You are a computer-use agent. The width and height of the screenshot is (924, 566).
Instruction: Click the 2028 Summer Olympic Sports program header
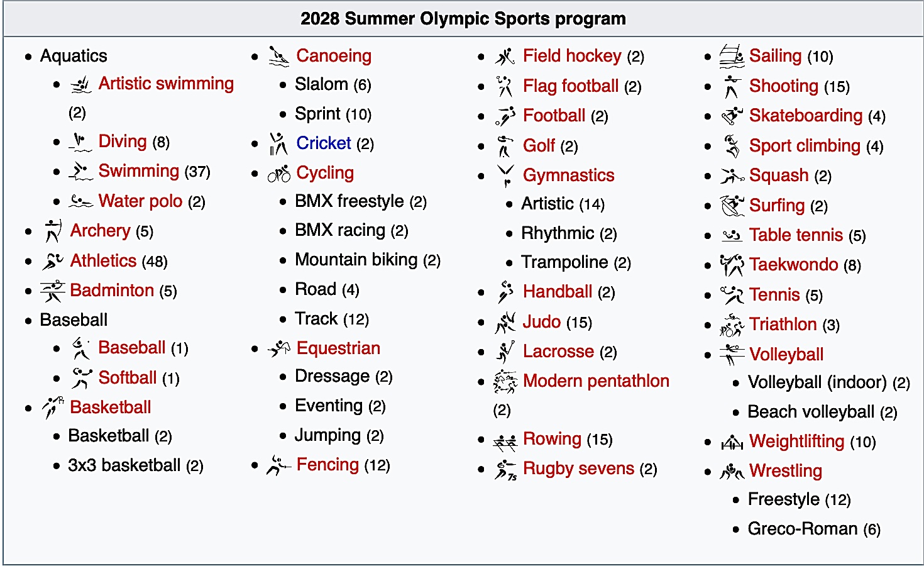coord(463,19)
